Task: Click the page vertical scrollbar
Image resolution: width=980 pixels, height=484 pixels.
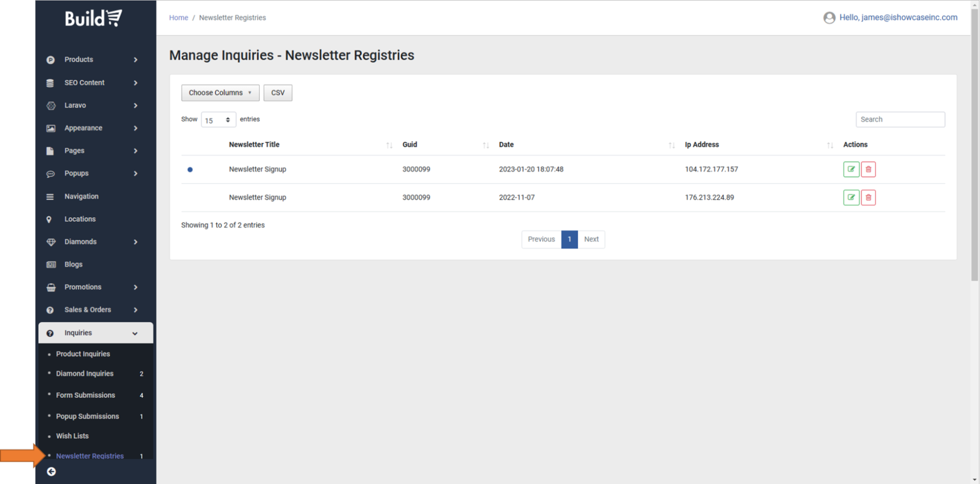Action: 975,147
